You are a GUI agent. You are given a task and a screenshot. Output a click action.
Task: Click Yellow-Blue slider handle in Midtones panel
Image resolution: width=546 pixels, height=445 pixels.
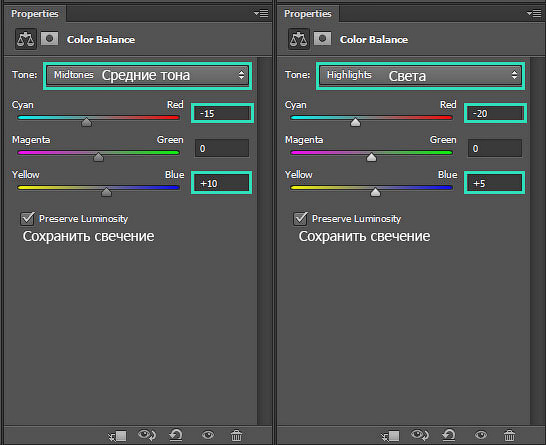click(106, 192)
